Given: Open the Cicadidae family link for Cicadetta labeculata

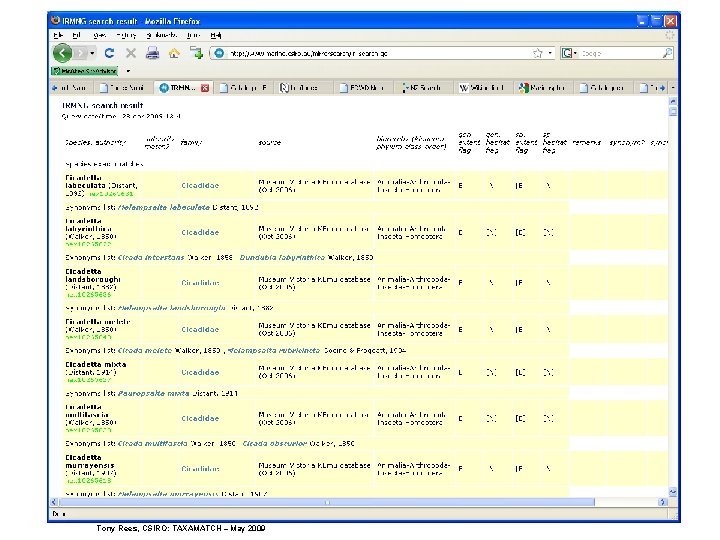Looking at the screenshot, I should [200, 185].
